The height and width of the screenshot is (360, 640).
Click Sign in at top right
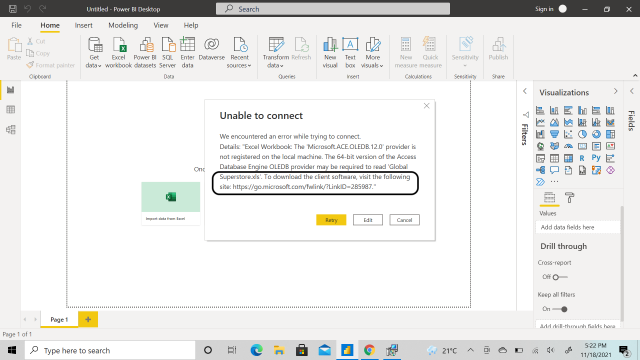point(544,9)
